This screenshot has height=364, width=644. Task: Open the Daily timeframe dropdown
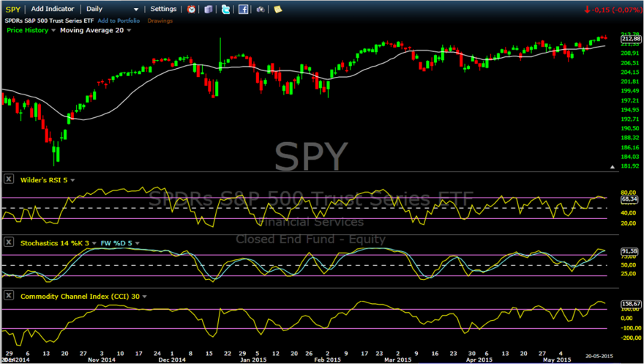[x=111, y=9]
